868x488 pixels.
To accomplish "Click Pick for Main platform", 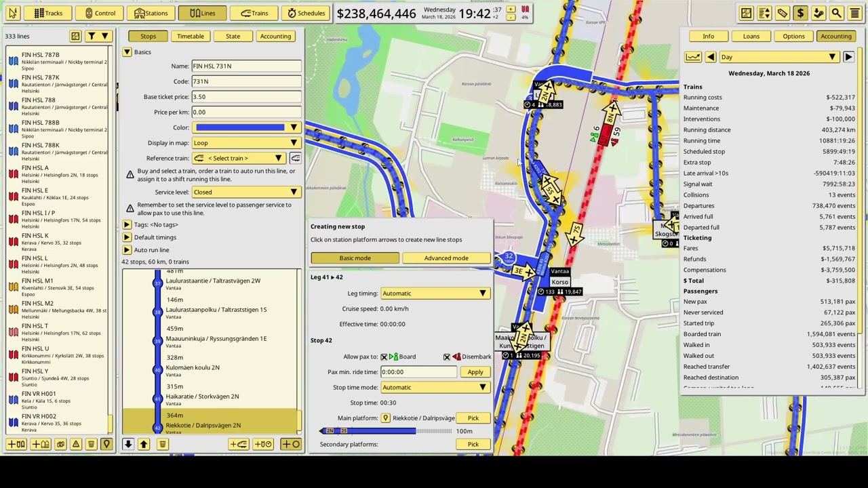I will pos(473,418).
